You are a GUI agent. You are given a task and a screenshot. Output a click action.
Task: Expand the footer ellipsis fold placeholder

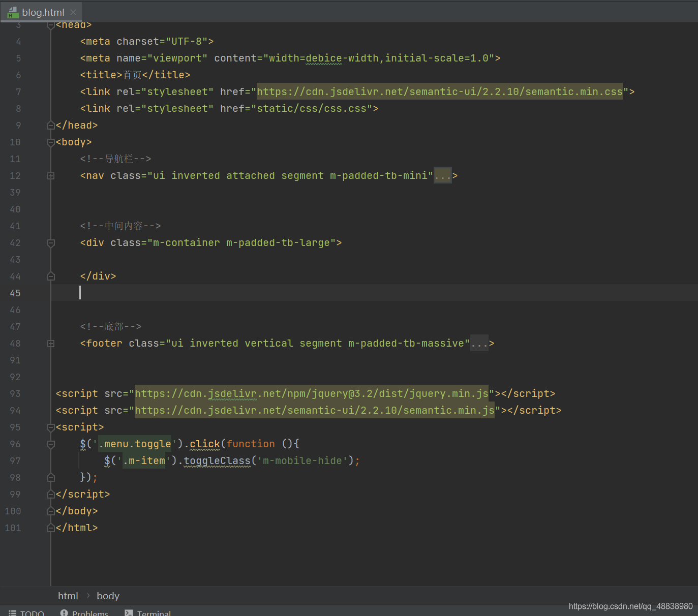[x=479, y=344]
